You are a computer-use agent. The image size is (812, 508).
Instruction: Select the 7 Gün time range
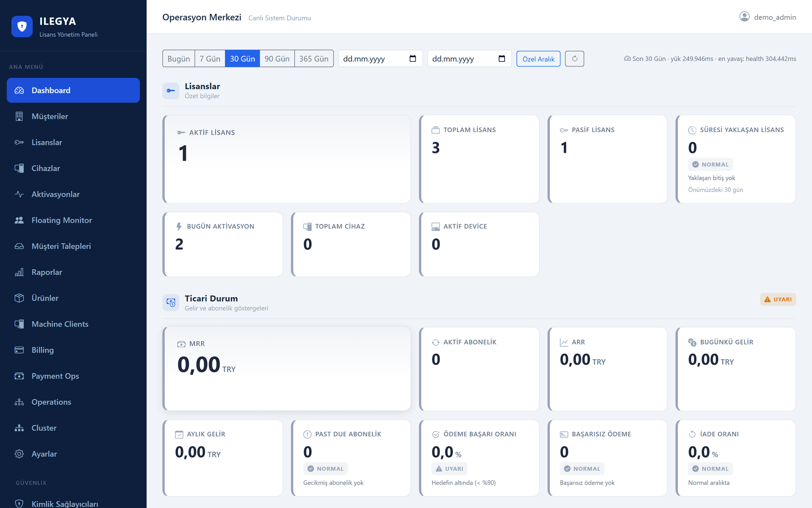(x=210, y=59)
